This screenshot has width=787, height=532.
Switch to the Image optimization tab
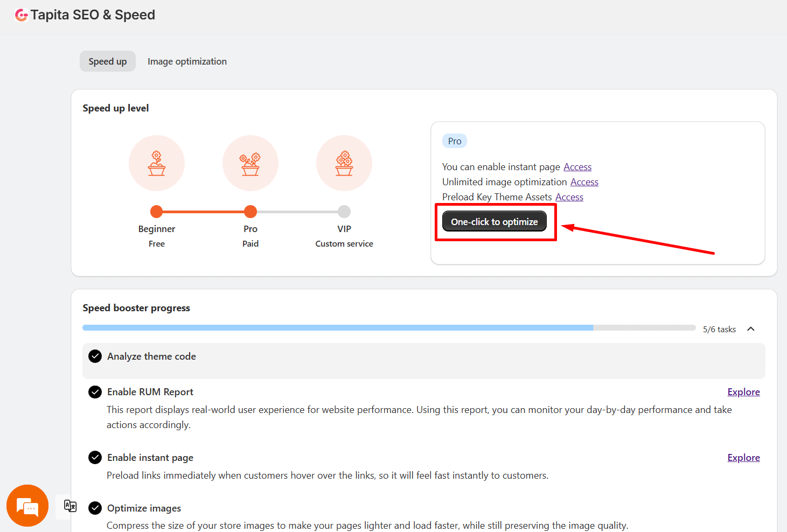[187, 61]
